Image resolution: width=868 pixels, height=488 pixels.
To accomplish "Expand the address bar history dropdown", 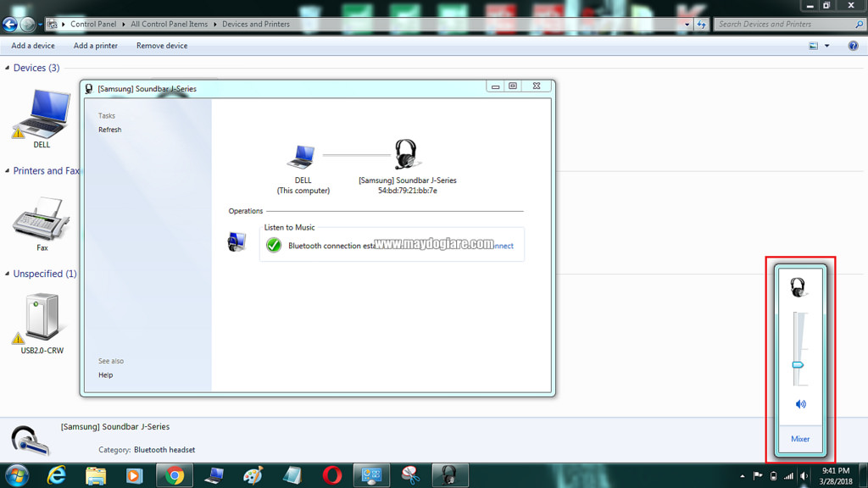I will pos(687,25).
